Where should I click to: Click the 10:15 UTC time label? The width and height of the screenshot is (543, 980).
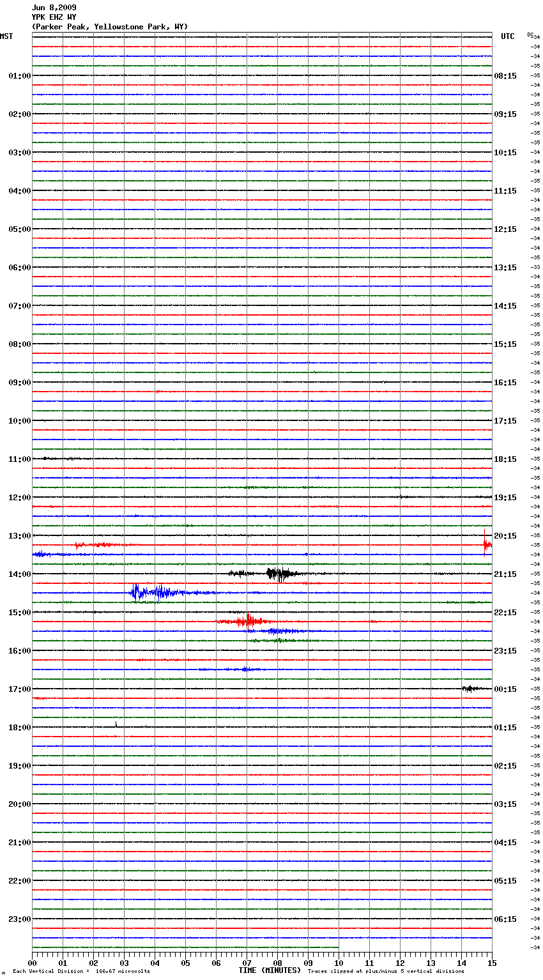click(505, 153)
